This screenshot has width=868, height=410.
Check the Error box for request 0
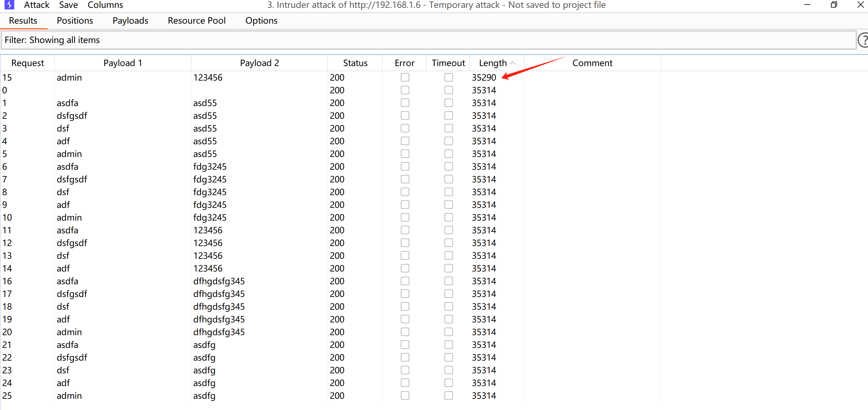tap(405, 90)
